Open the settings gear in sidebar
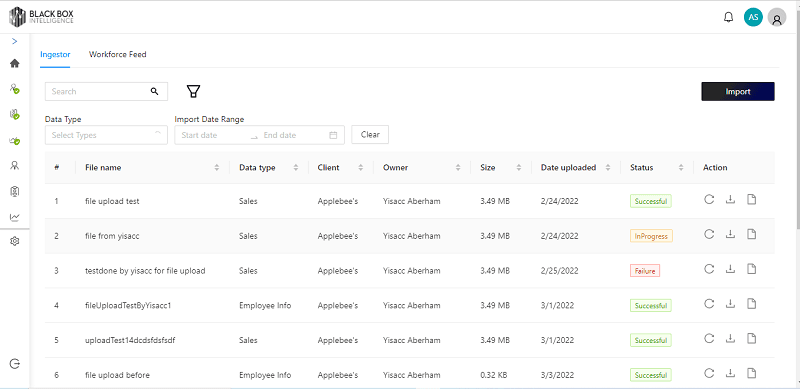Viewport: 800px width, 389px height. tap(15, 241)
